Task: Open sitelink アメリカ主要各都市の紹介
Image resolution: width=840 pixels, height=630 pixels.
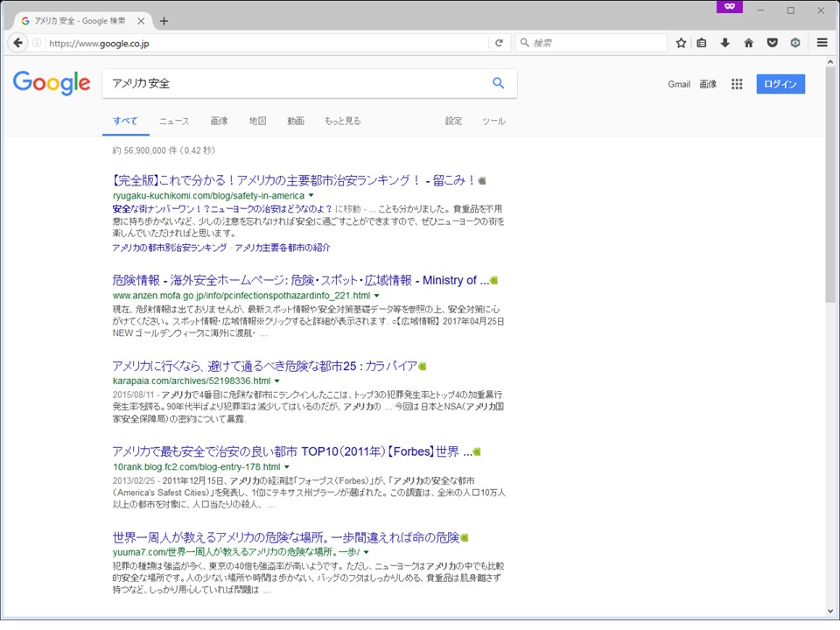Action: [x=283, y=248]
